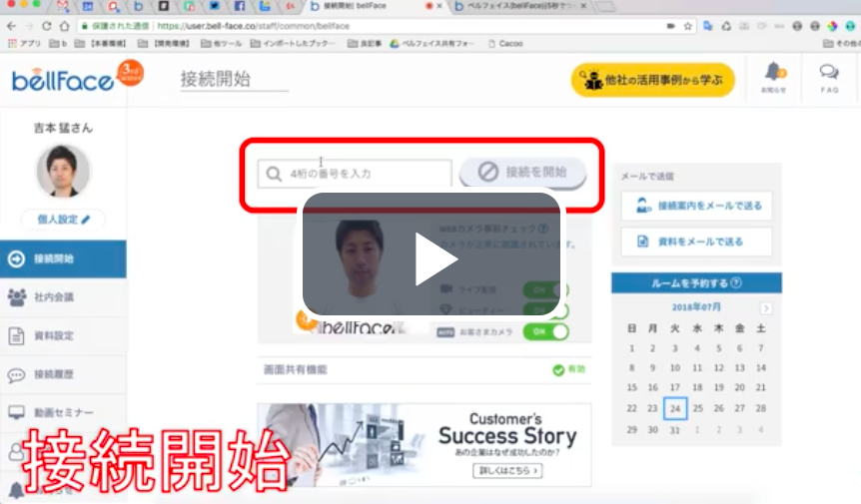Select date 17 in the calendar

675,387
